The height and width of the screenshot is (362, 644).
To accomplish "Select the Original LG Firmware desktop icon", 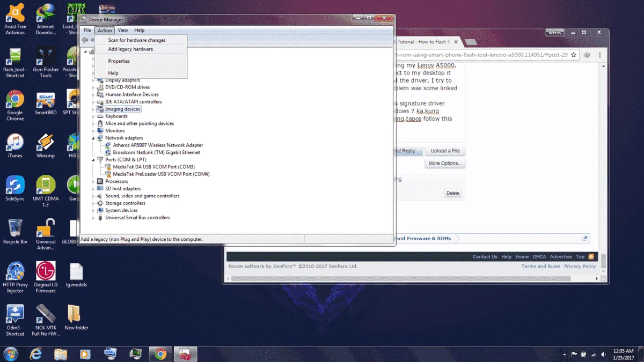I will click(x=46, y=277).
